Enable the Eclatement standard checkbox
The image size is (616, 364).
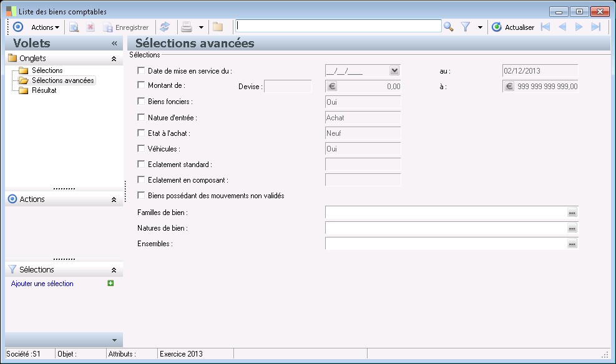[x=141, y=164]
